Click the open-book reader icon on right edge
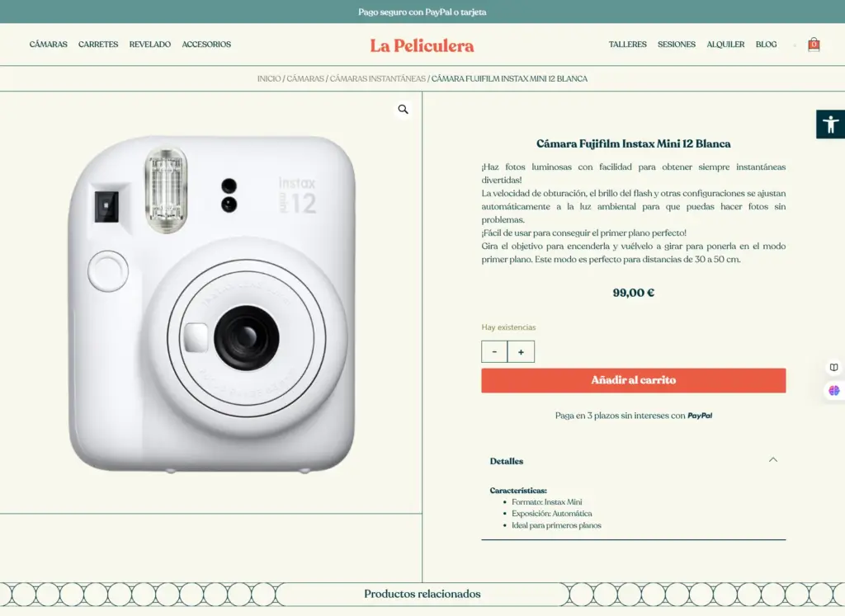This screenshot has width=845, height=616. pyautogui.click(x=834, y=368)
